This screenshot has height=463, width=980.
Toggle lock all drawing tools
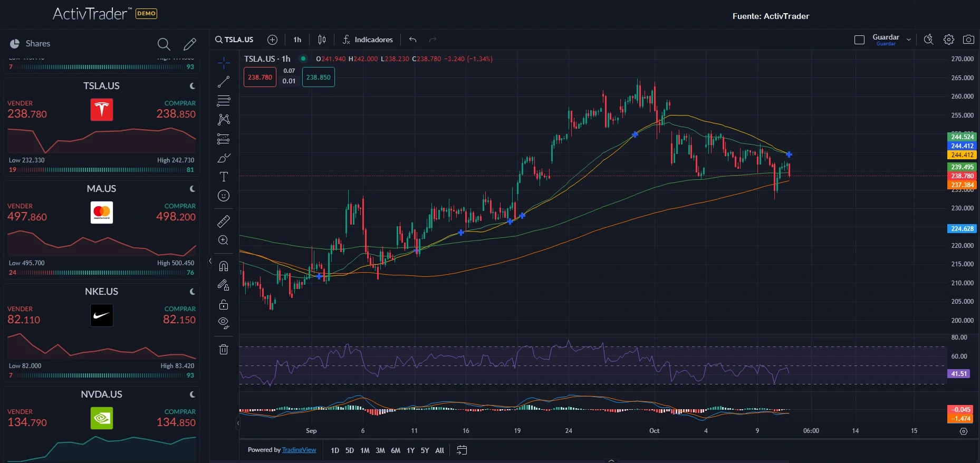[224, 304]
